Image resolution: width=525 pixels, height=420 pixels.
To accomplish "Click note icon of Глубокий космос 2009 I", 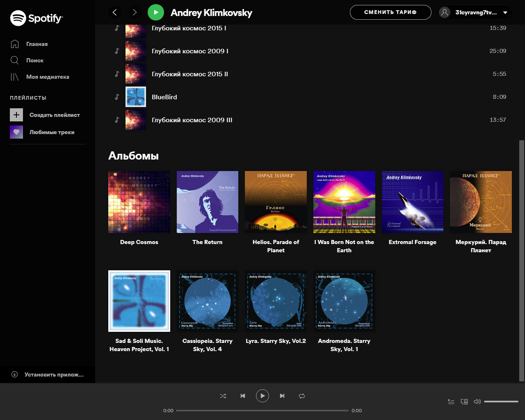I will coord(117,51).
